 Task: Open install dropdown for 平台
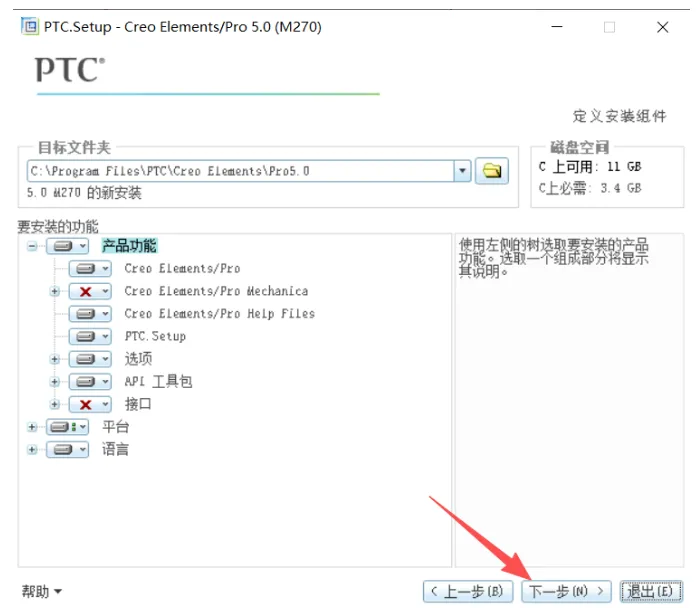pos(68,427)
